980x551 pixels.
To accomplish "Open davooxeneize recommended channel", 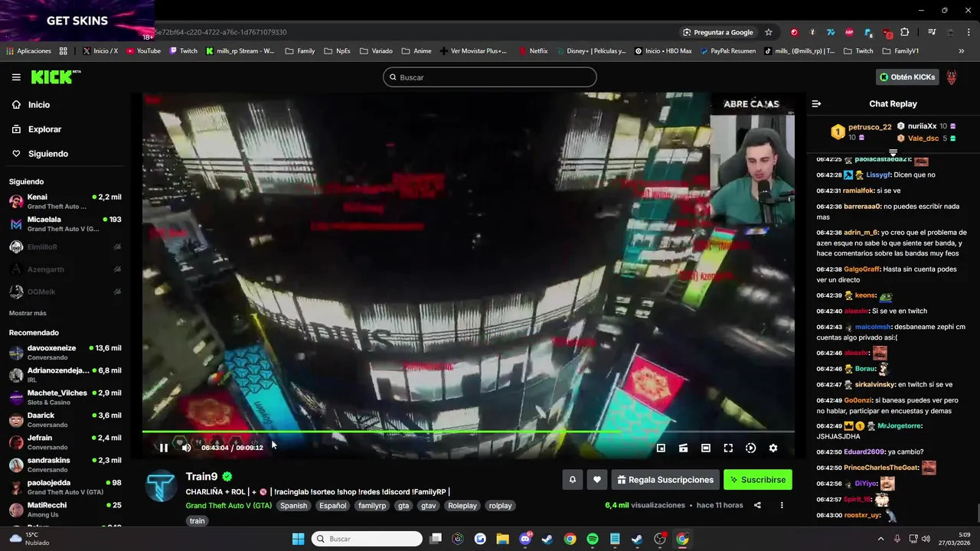I will 66,352.
